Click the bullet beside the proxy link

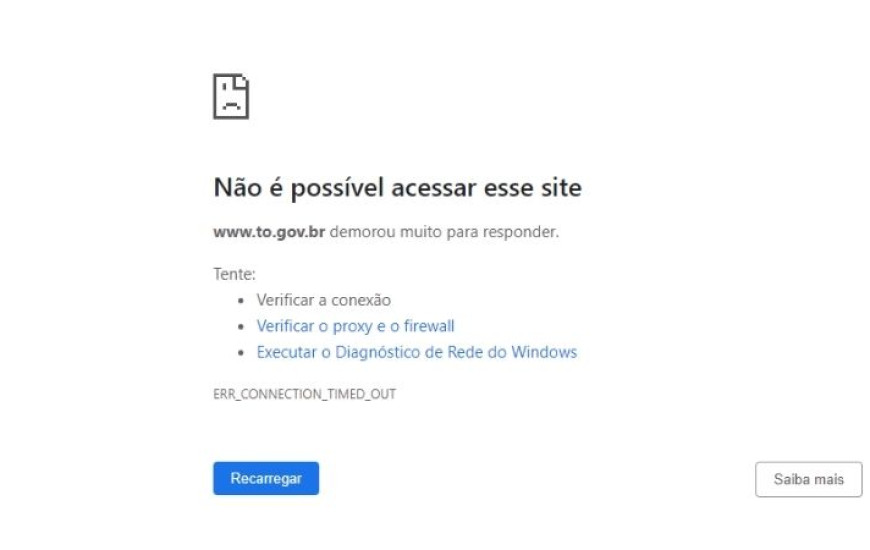[240, 327]
